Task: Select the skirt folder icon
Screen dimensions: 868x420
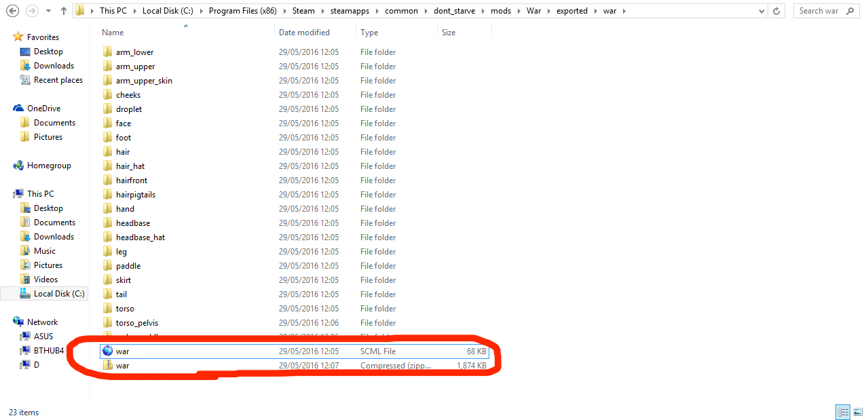Action: point(107,280)
